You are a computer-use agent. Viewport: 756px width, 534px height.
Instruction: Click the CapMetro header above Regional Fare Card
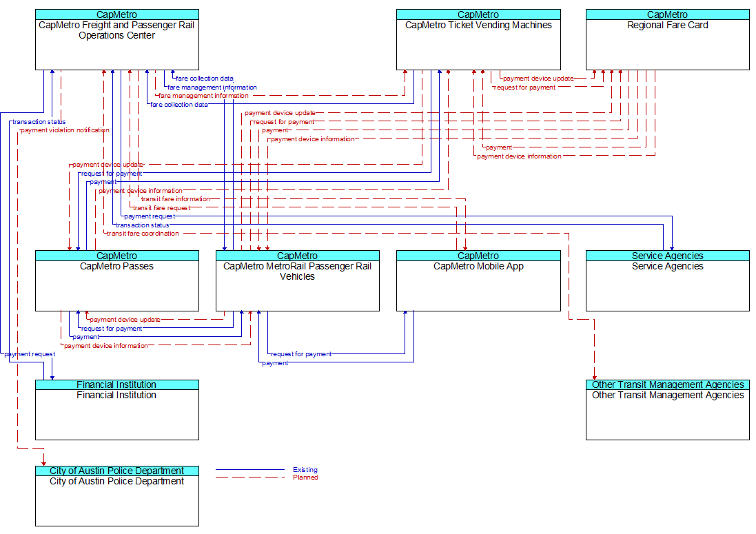click(667, 14)
